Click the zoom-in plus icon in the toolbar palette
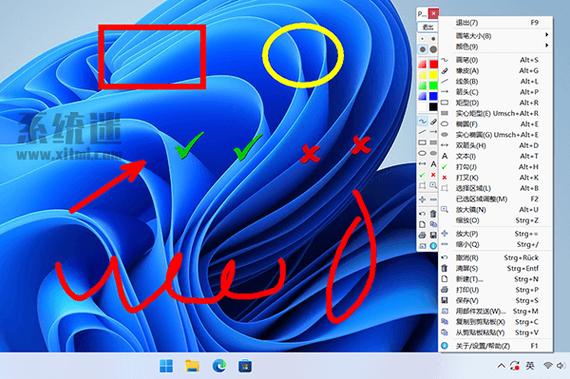The width and height of the screenshot is (570, 379). coord(422,199)
